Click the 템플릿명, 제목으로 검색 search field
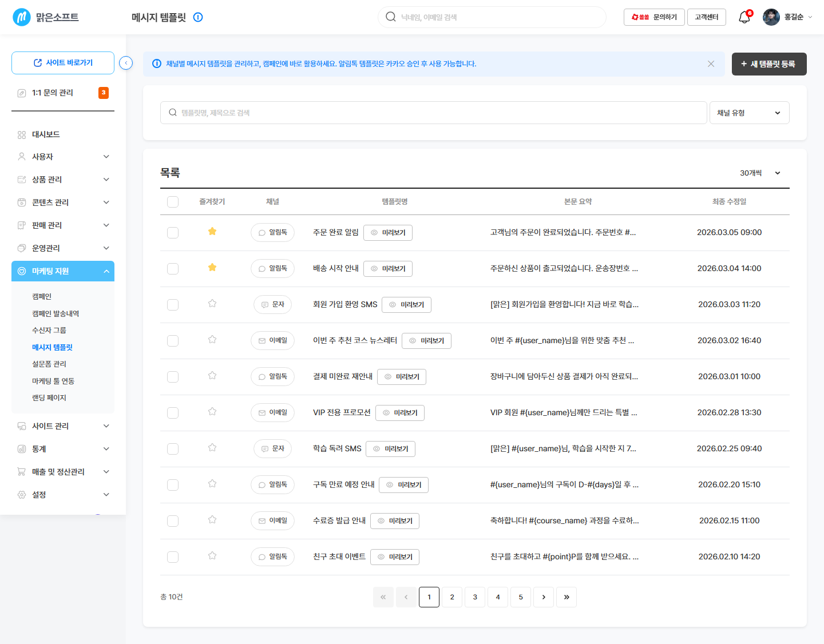The height and width of the screenshot is (644, 824). [x=434, y=113]
